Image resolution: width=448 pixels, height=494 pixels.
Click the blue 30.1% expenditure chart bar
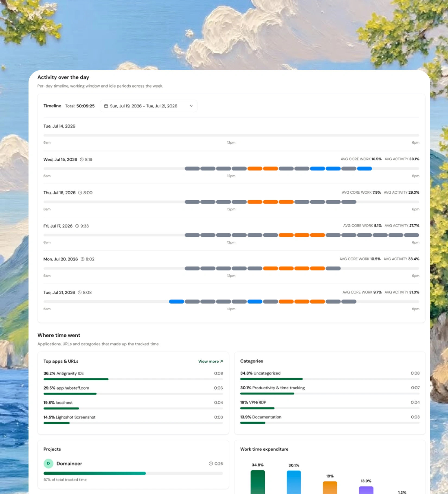294,482
